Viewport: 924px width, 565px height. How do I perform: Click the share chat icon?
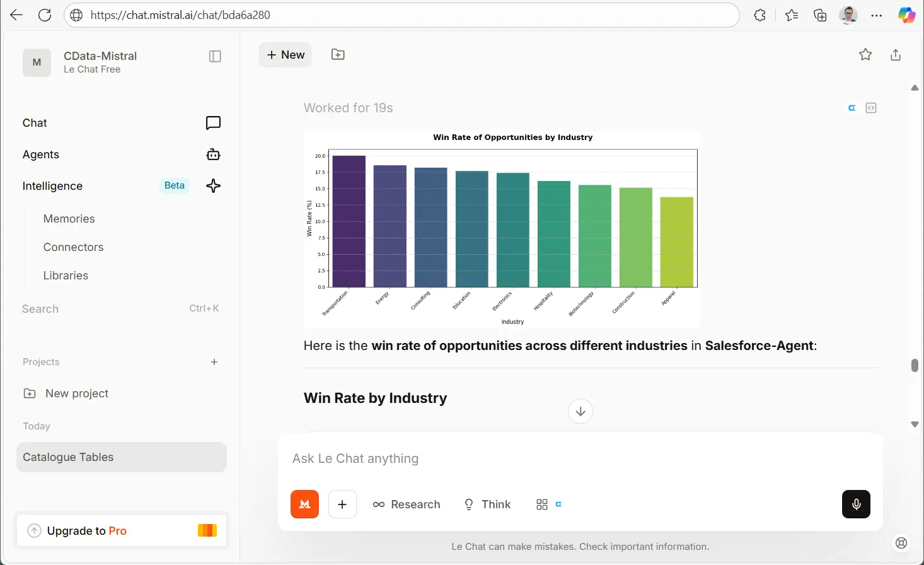pyautogui.click(x=895, y=55)
